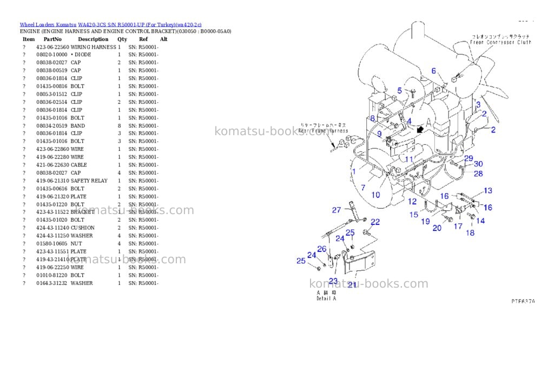Select part number 419-43-21410
The image size is (554, 392).
(x=52, y=260)
